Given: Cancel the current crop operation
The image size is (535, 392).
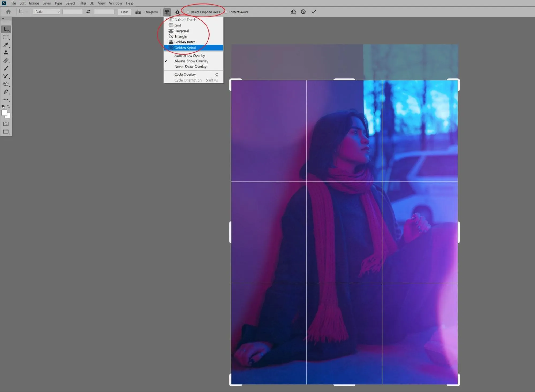Looking at the screenshot, I should tap(303, 12).
